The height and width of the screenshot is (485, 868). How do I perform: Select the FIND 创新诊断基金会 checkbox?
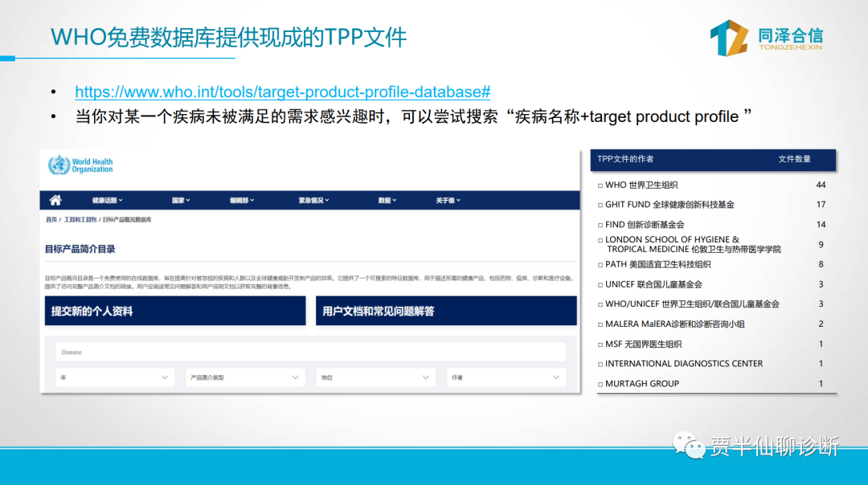click(x=600, y=225)
